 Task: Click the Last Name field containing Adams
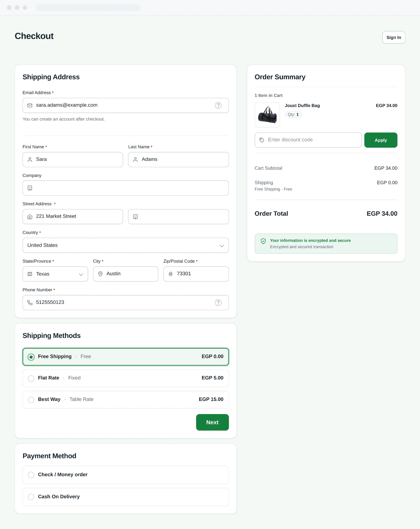click(x=178, y=160)
